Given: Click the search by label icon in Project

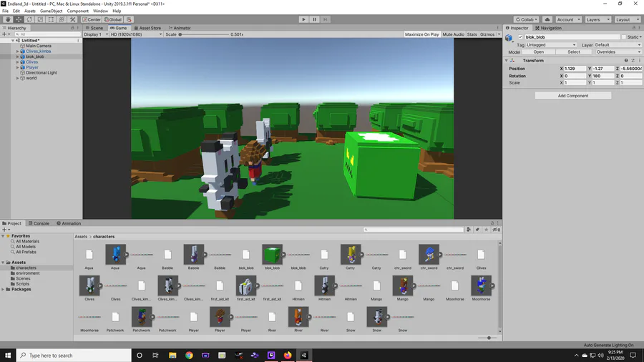Looking at the screenshot, I should 477,230.
